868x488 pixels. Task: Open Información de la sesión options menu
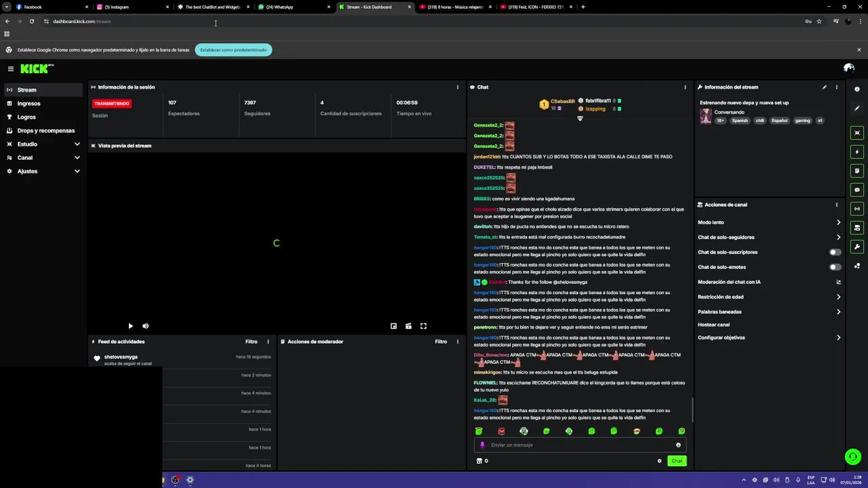tap(458, 87)
